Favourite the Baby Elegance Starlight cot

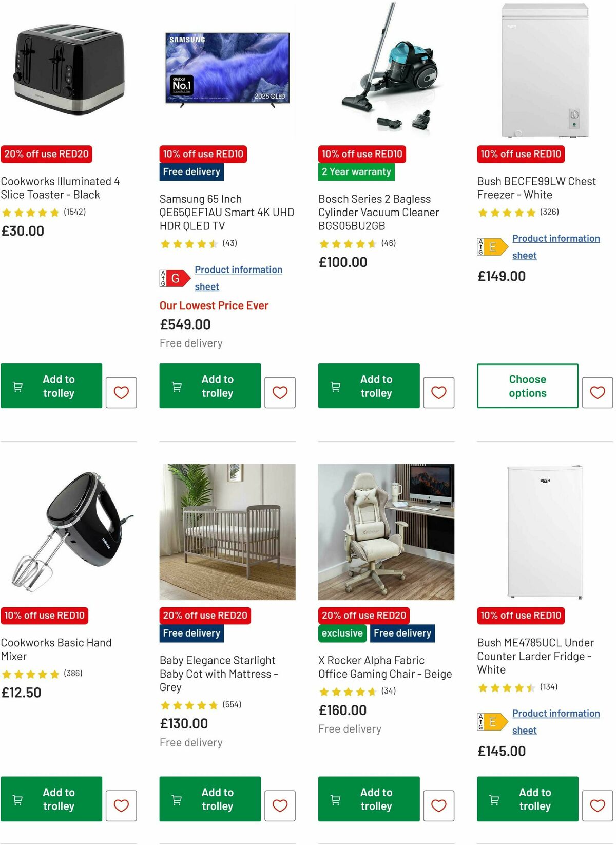(x=280, y=805)
